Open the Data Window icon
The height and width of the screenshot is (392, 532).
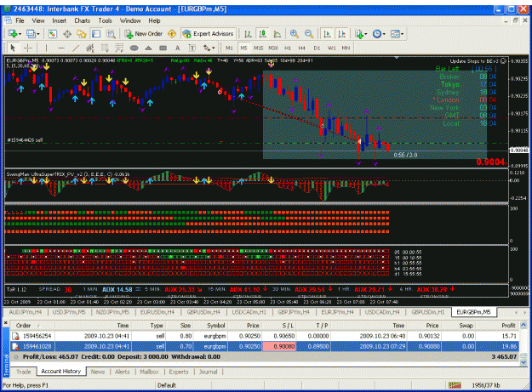click(67, 34)
